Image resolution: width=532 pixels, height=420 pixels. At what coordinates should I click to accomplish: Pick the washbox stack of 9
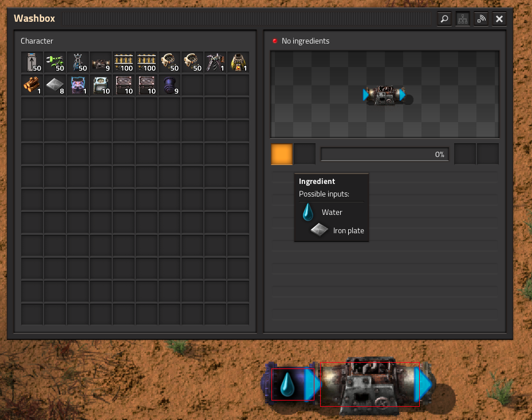click(101, 62)
